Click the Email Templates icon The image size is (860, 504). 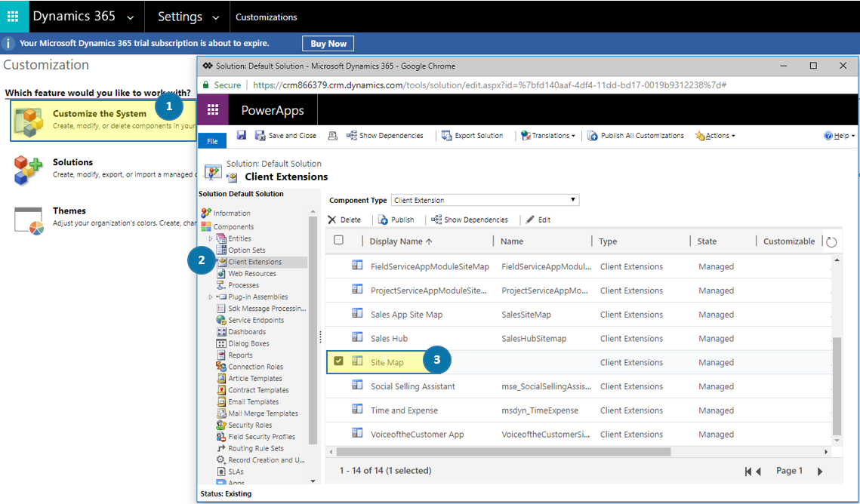[221, 401]
